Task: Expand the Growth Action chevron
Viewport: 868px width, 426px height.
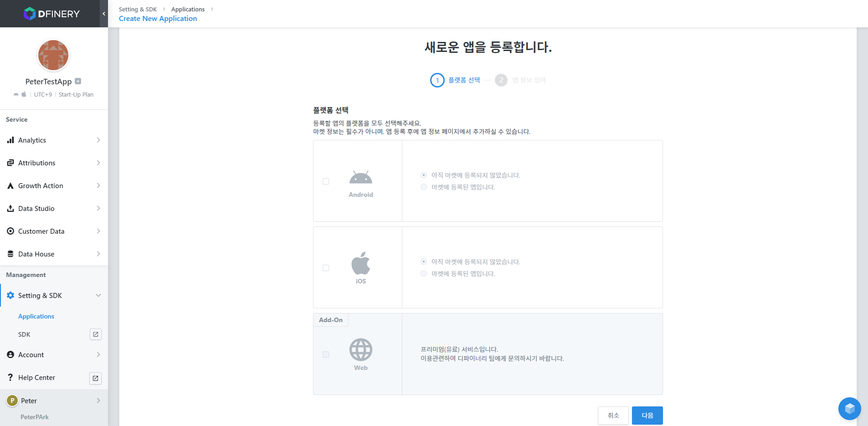Action: tap(98, 185)
